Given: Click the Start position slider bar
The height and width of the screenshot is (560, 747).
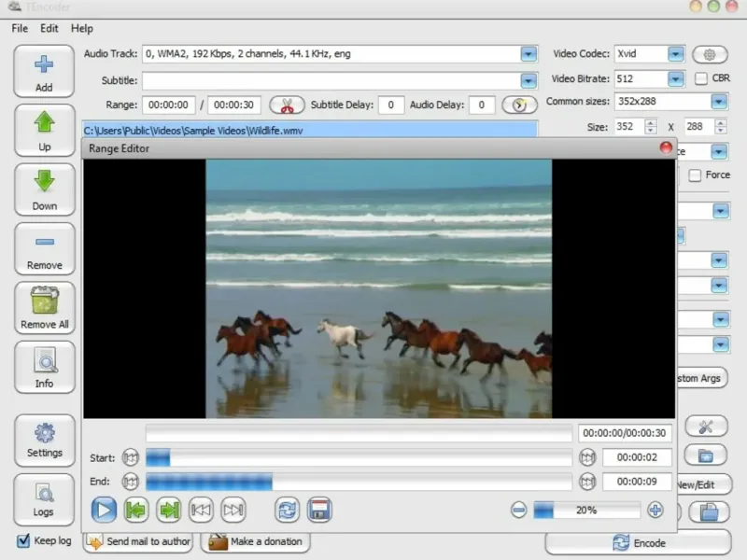Looking at the screenshot, I should point(359,457).
